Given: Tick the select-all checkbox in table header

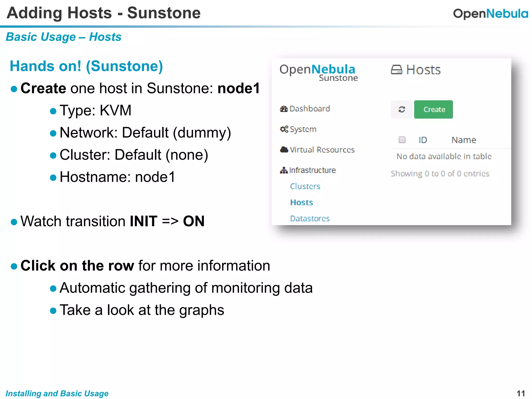Looking at the screenshot, I should tap(402, 140).
